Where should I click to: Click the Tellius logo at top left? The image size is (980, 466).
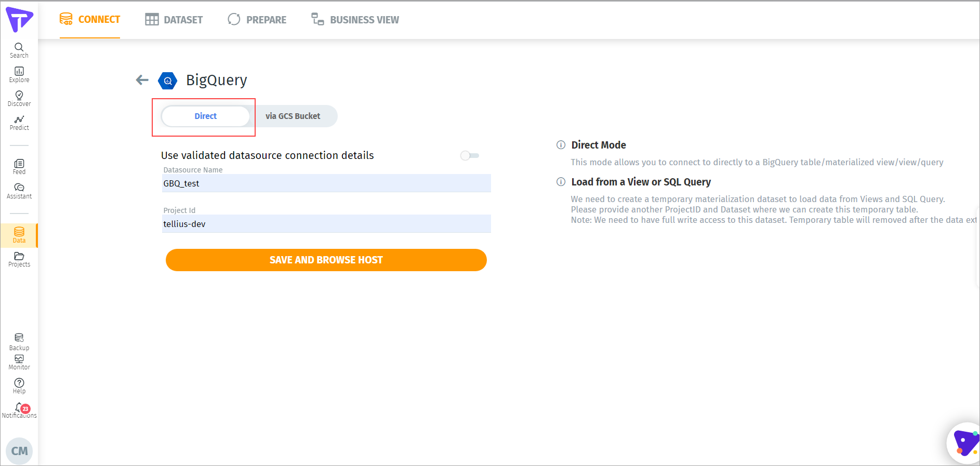(x=19, y=20)
